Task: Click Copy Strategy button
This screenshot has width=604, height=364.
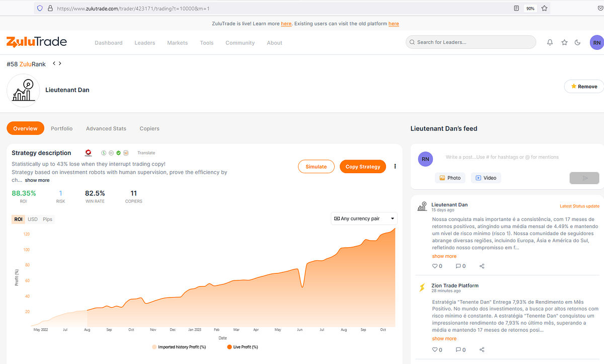Action: point(363,167)
